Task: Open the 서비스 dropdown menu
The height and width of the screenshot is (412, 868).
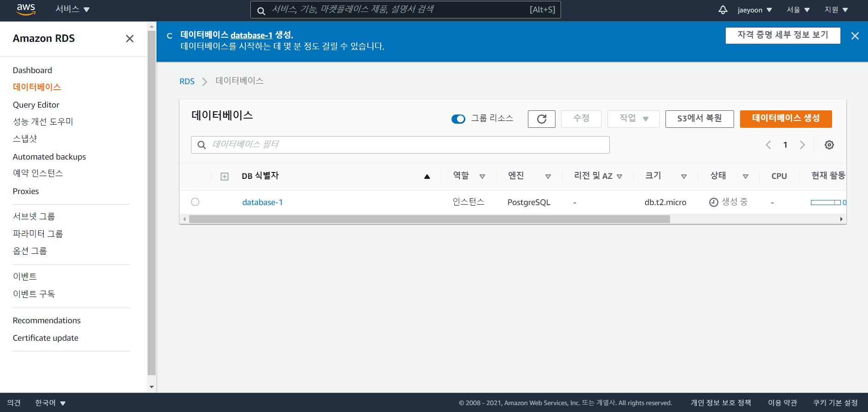Action: point(72,9)
